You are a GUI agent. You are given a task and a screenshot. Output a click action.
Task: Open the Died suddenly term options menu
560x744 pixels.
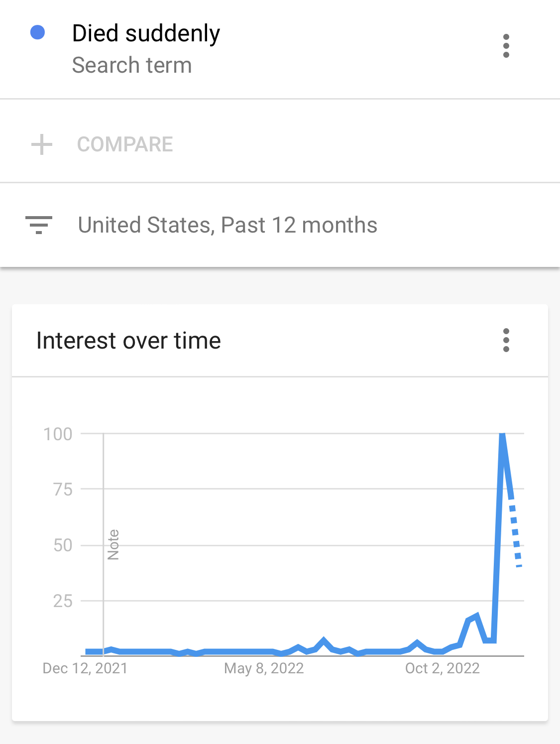[x=506, y=46]
